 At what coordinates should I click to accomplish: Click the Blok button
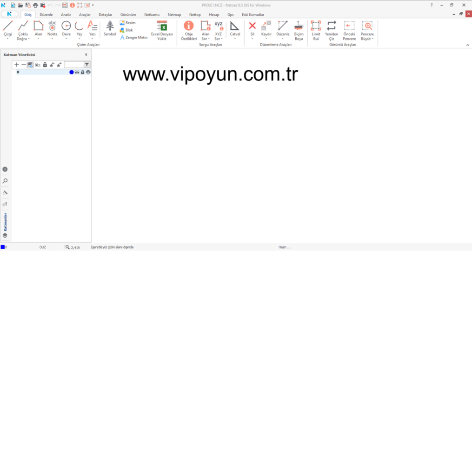pyautogui.click(x=126, y=30)
